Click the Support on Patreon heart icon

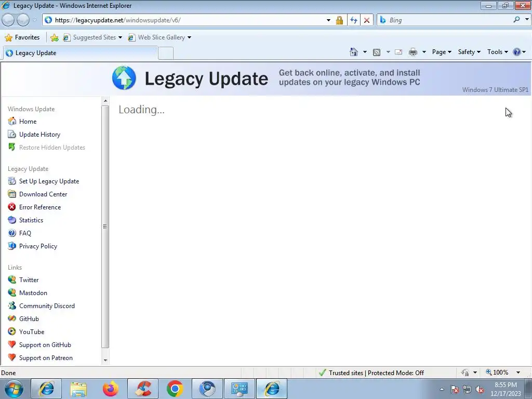tap(12, 357)
